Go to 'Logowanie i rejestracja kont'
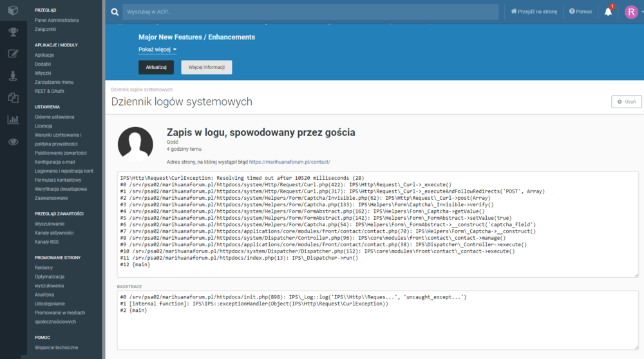The height and width of the screenshot is (359, 644). (x=64, y=171)
